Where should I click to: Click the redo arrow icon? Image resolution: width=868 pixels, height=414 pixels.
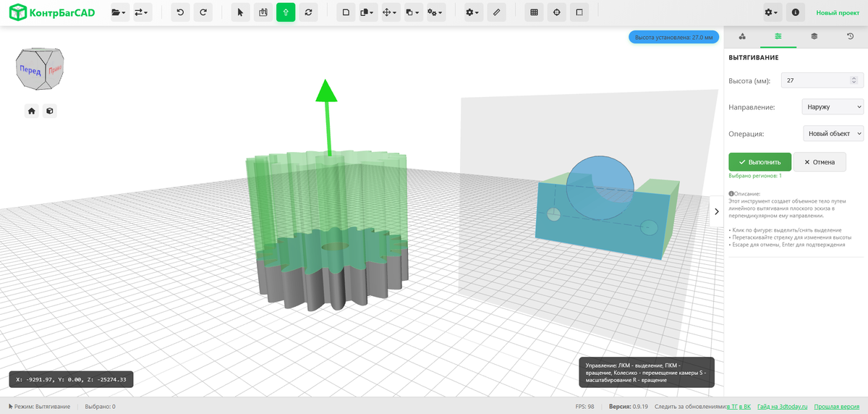click(x=203, y=12)
